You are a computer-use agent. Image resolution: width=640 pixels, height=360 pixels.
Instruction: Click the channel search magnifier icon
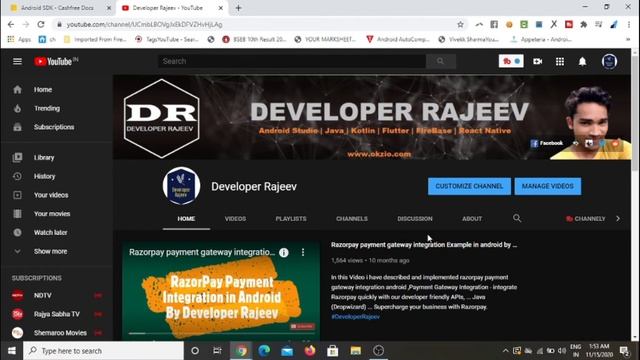(x=517, y=218)
